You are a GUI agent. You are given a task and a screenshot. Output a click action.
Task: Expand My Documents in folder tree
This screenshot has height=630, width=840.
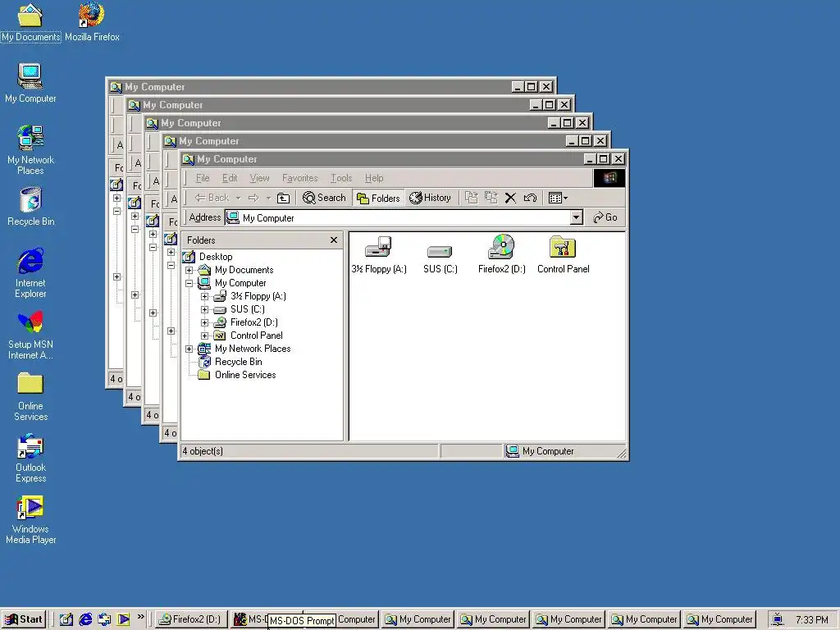coord(189,270)
